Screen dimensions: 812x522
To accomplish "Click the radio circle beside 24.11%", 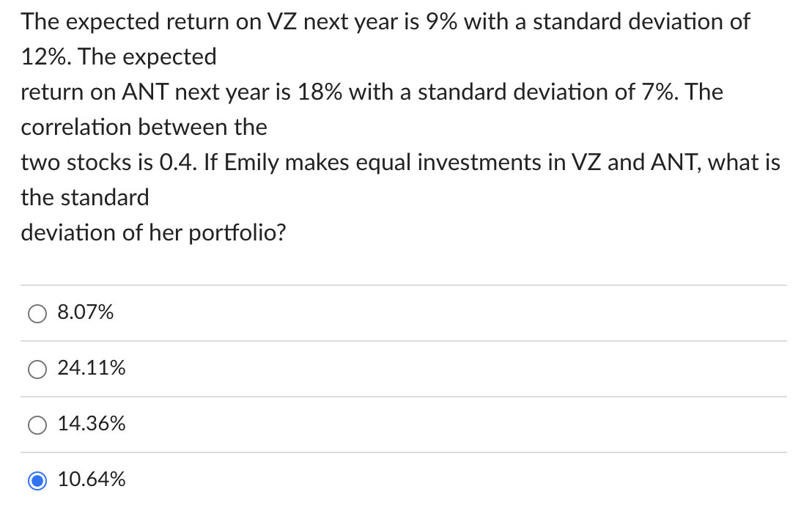I will [x=37, y=369].
